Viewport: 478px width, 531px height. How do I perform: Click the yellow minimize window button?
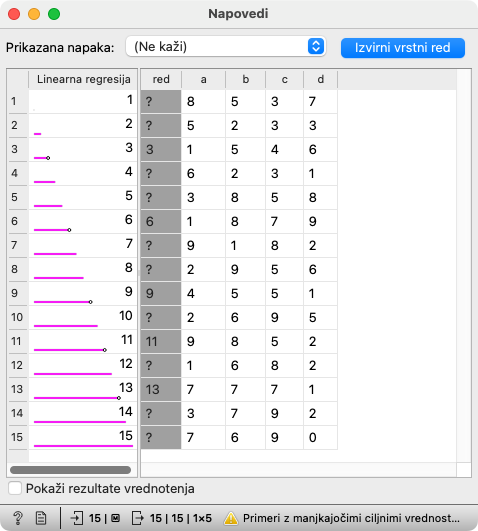[34, 14]
